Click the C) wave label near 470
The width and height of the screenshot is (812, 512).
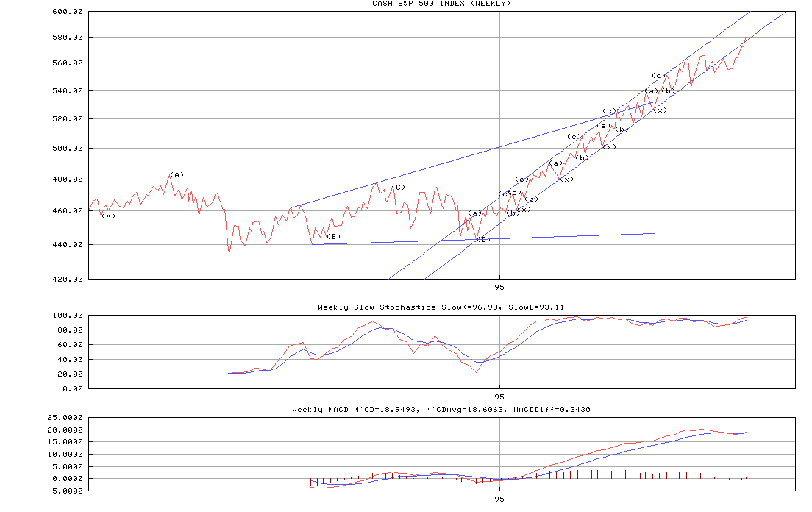coord(399,187)
